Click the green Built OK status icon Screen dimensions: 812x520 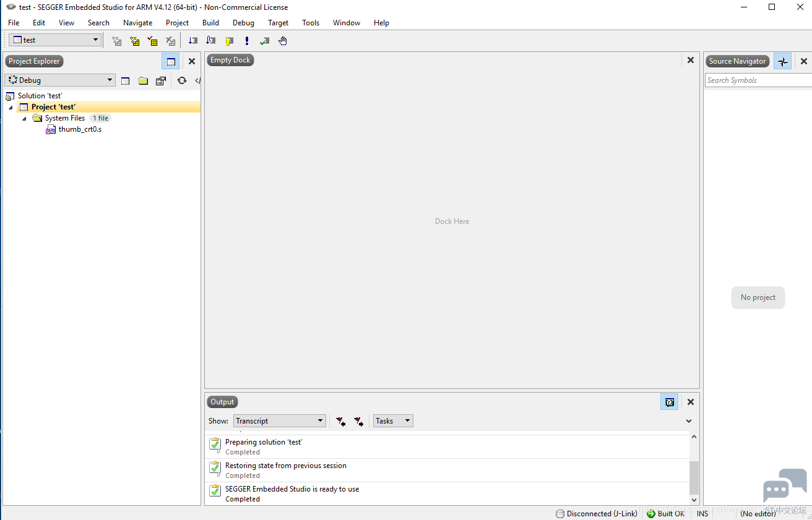pyautogui.click(x=651, y=514)
